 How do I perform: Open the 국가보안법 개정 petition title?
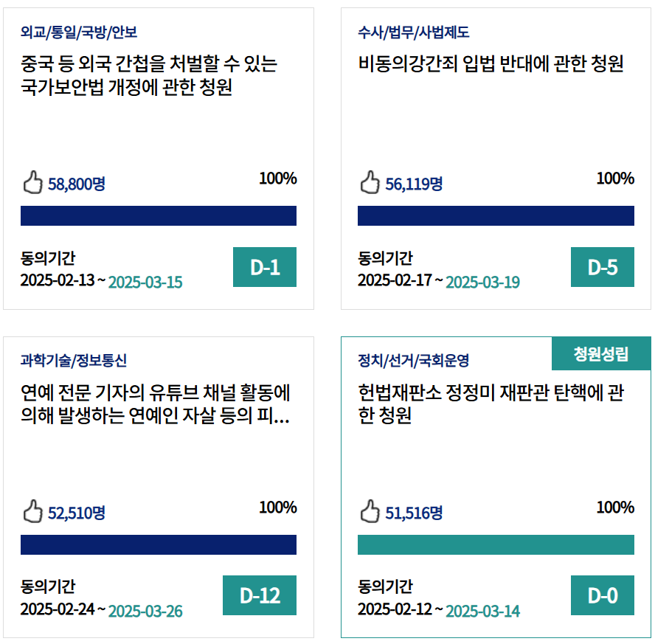pyautogui.click(x=149, y=76)
